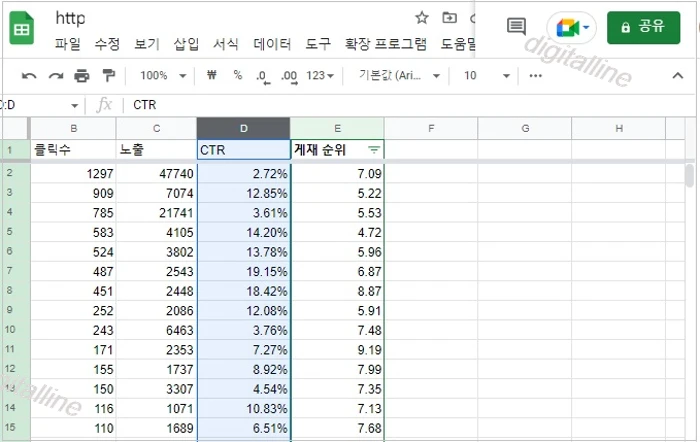Collapse the menus with up chevron
Image resolution: width=700 pixels, height=442 pixels.
678,75
